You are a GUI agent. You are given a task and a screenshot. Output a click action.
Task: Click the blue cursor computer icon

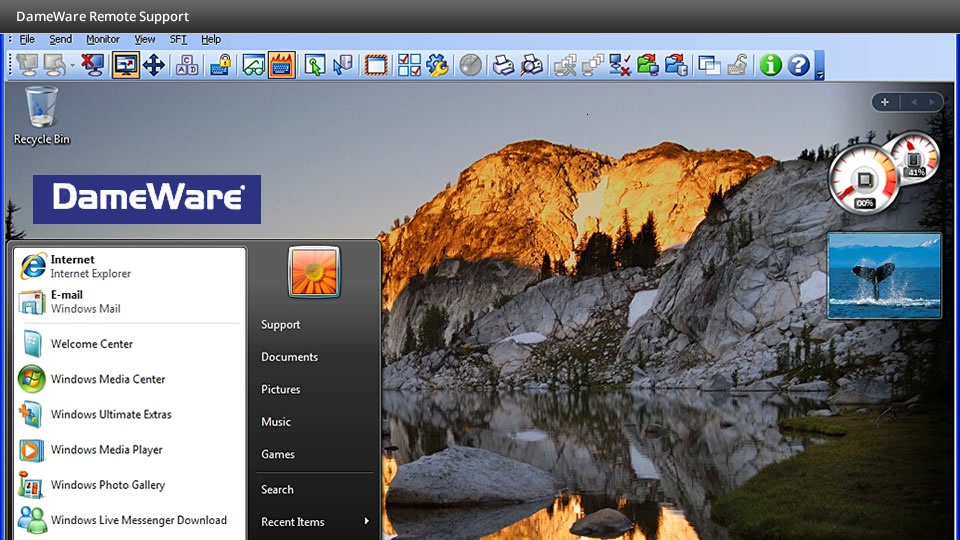pos(343,65)
